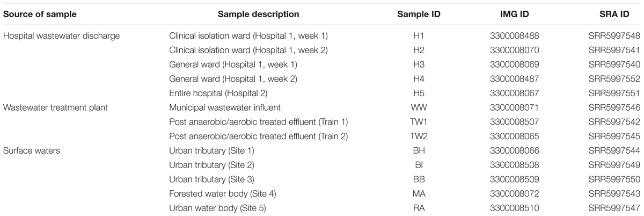
Task: Click SRA ID SRR5997552
Action: (614, 79)
